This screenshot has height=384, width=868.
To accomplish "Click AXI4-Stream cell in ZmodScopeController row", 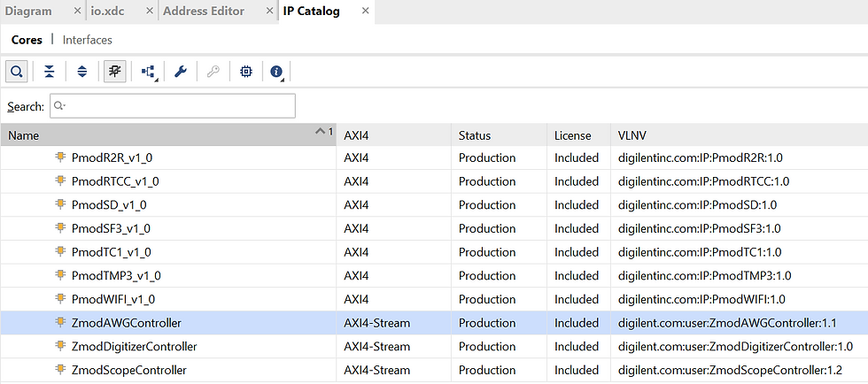I will (376, 370).
